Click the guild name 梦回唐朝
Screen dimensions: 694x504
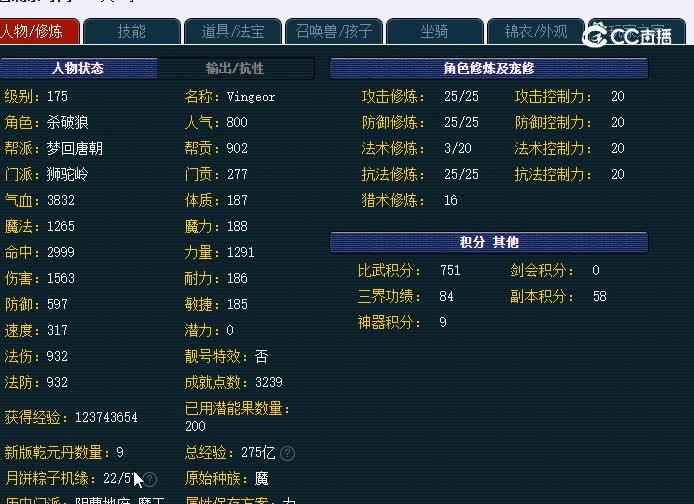[x=74, y=149]
